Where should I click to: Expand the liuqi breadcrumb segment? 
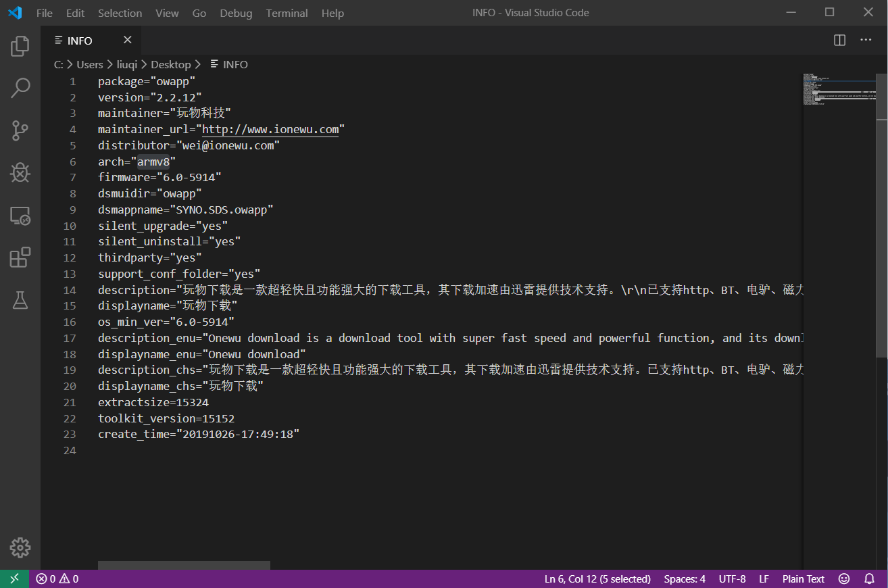tap(127, 64)
